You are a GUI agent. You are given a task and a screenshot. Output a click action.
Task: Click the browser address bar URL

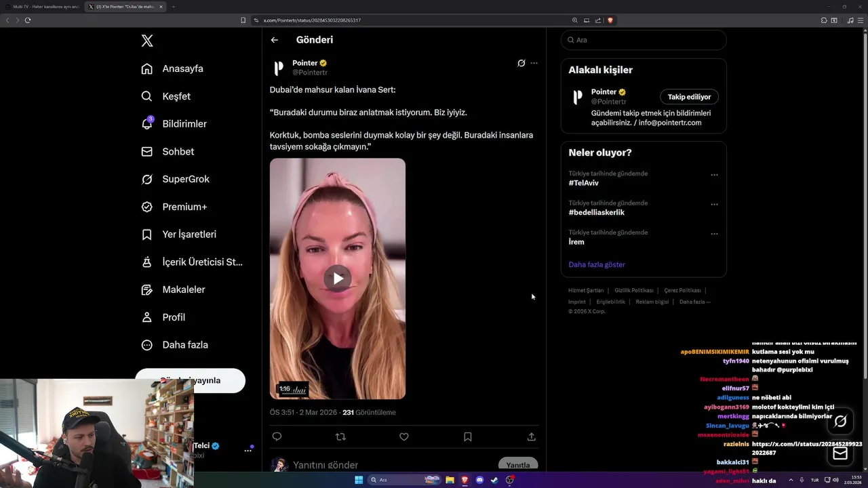[x=312, y=20]
